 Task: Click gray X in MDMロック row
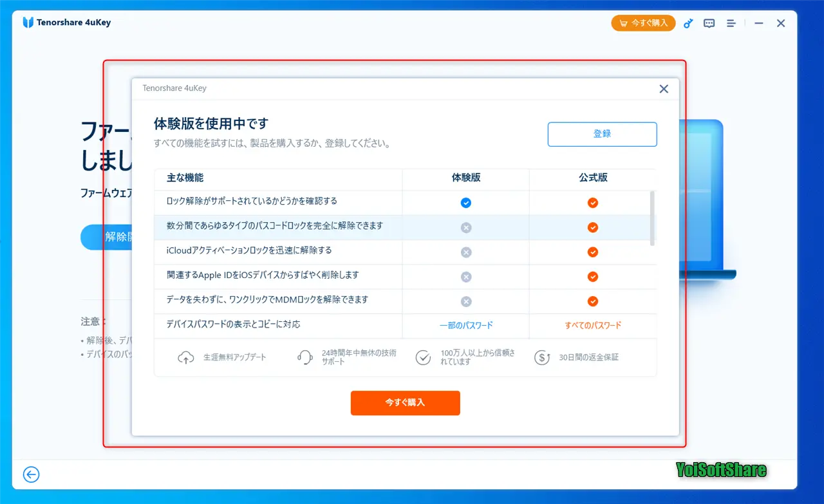[466, 301]
